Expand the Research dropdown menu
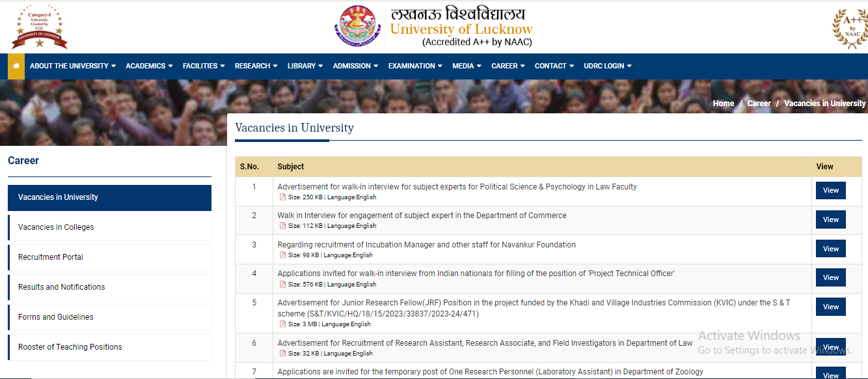The width and height of the screenshot is (868, 379). coord(256,66)
